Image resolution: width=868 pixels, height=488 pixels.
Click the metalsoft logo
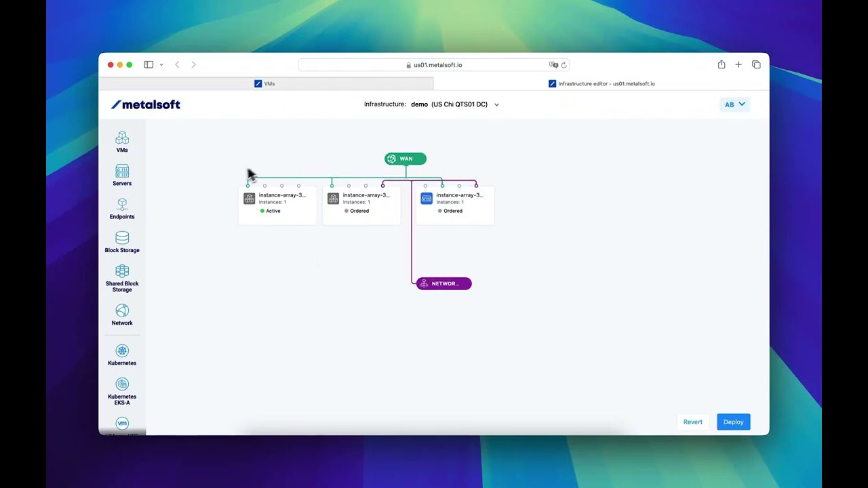[146, 104]
